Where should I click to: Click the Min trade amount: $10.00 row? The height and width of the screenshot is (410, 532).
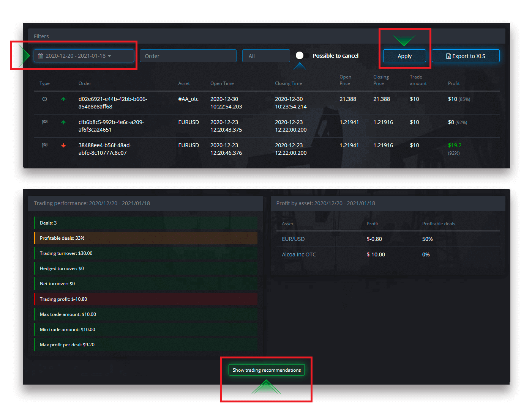click(x=146, y=330)
